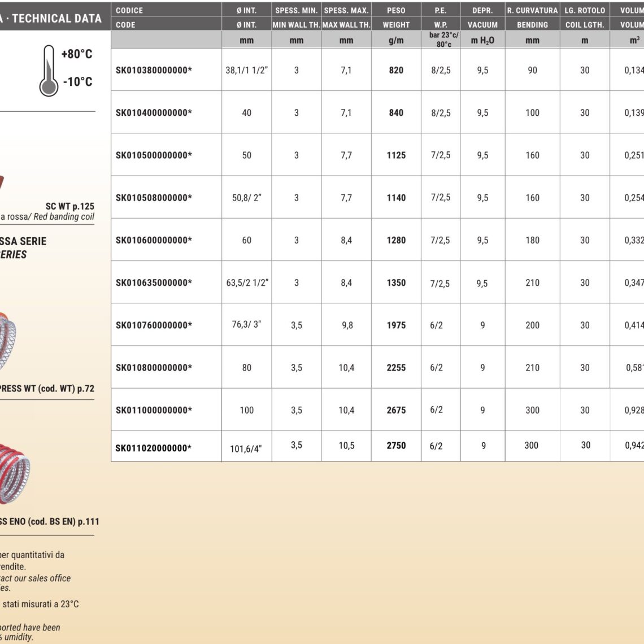This screenshot has width=644, height=644.
Task: Click the TECHNICAL DATA heading
Action: coord(56,18)
